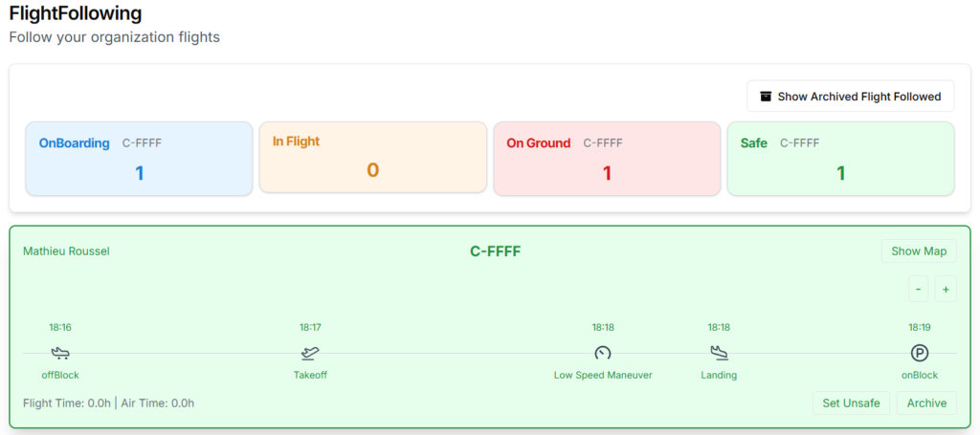The height and width of the screenshot is (435, 980).
Task: Click the C-FFFF flight title
Action: coord(495,251)
